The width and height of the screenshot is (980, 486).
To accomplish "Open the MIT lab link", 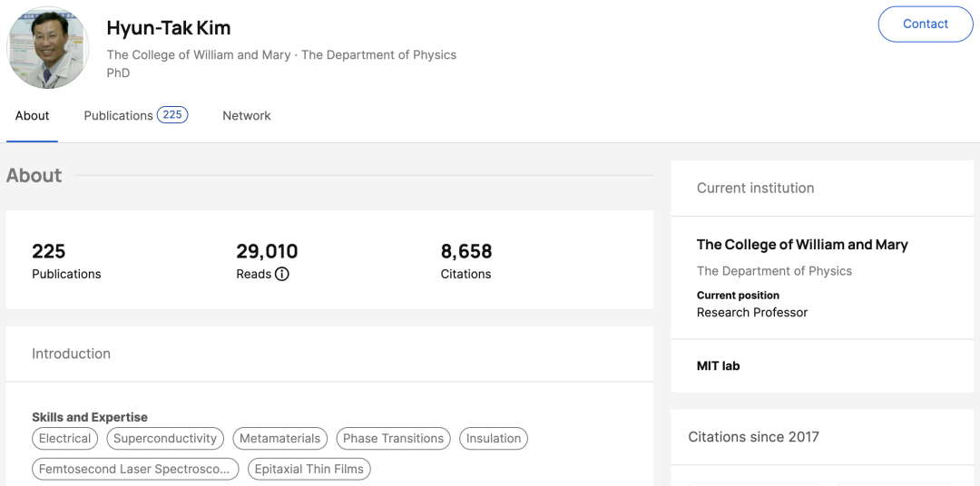I will (718, 366).
